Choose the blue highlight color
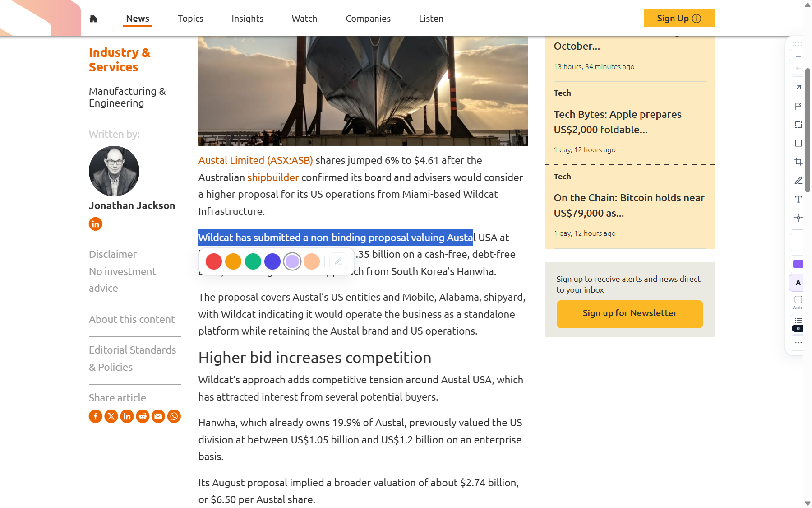 pos(272,261)
